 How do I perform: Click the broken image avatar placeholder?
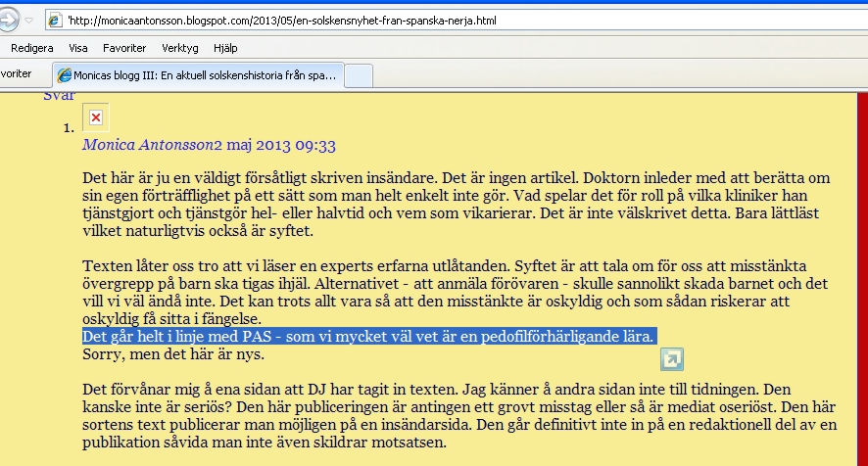tap(96, 117)
